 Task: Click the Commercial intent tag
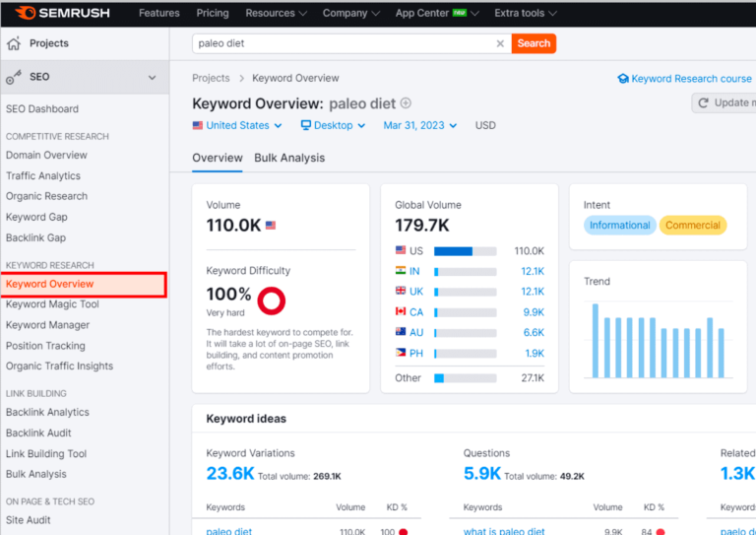point(693,226)
